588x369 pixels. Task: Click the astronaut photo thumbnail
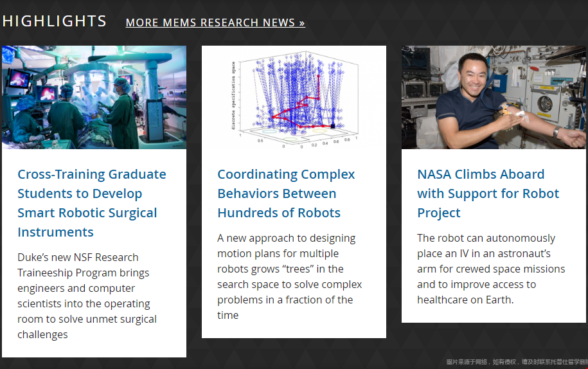pyautogui.click(x=494, y=97)
